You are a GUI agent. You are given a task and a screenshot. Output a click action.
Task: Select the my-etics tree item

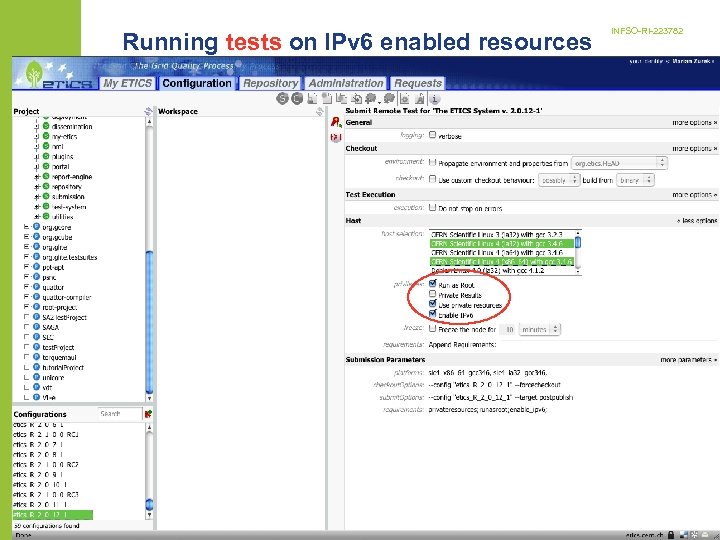click(64, 136)
